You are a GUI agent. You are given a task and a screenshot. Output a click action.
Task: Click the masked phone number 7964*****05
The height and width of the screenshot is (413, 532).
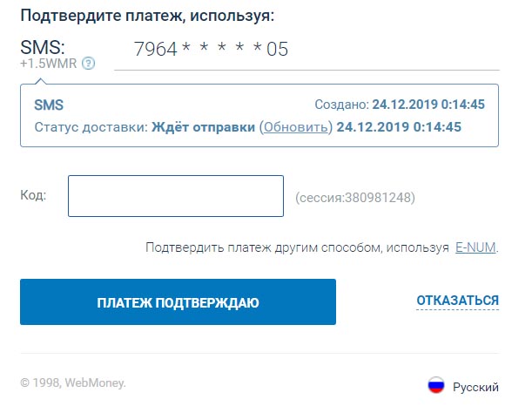[x=211, y=50]
